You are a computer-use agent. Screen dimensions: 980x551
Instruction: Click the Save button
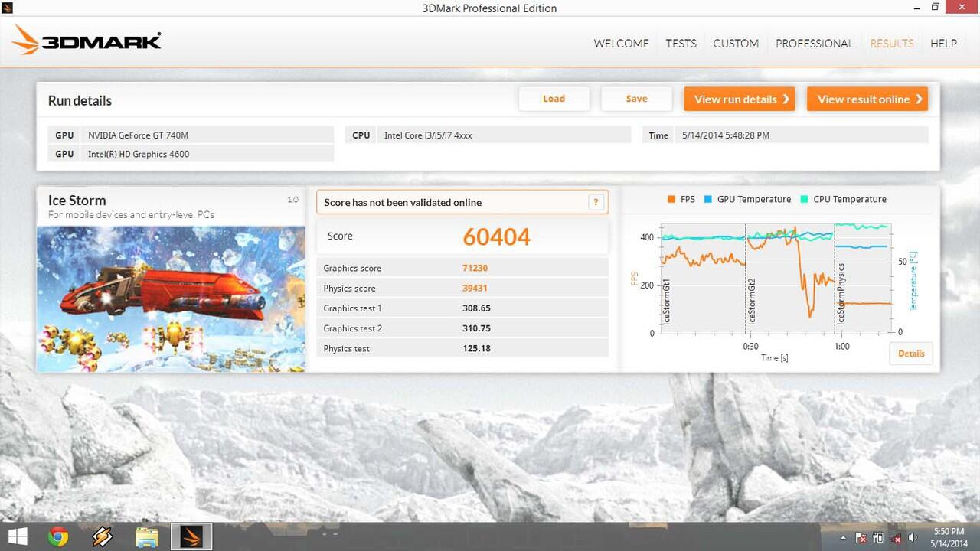point(636,99)
